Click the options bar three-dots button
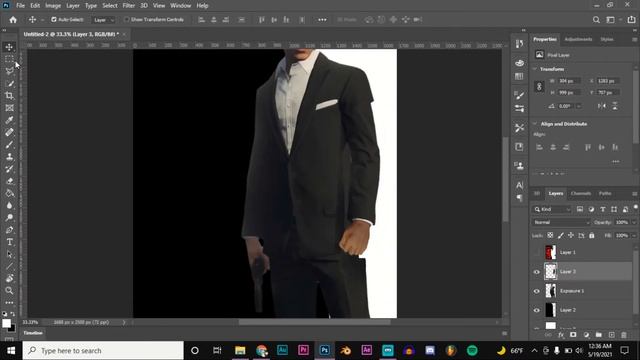640x360 pixels. [x=322, y=20]
